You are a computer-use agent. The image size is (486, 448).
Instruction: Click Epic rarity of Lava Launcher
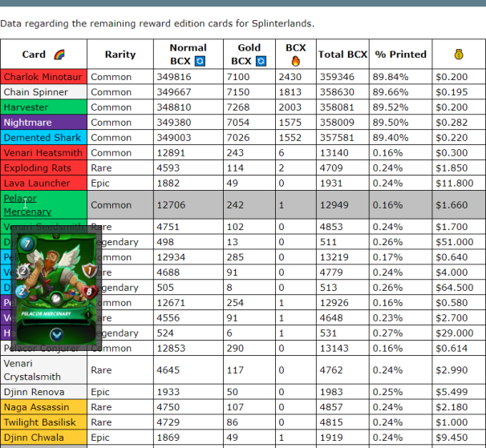(x=100, y=183)
